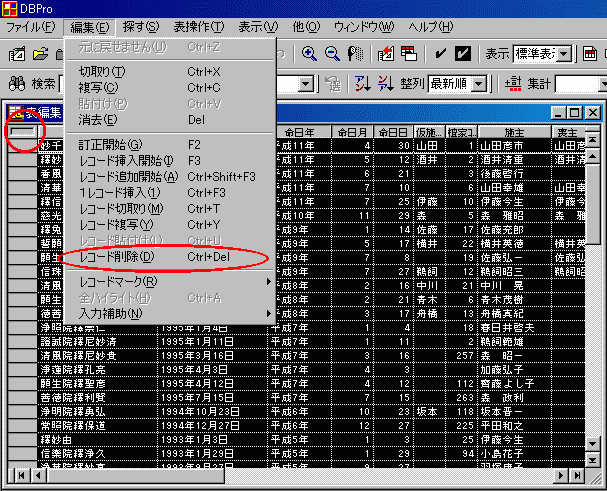Expand the 入力補助 submenu
The width and height of the screenshot is (607, 491).
click(170, 313)
